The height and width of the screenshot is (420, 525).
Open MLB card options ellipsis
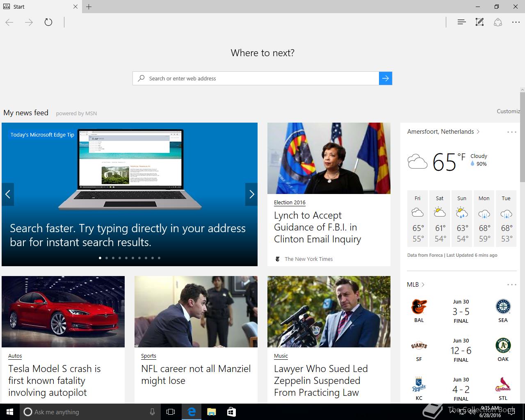512,285
